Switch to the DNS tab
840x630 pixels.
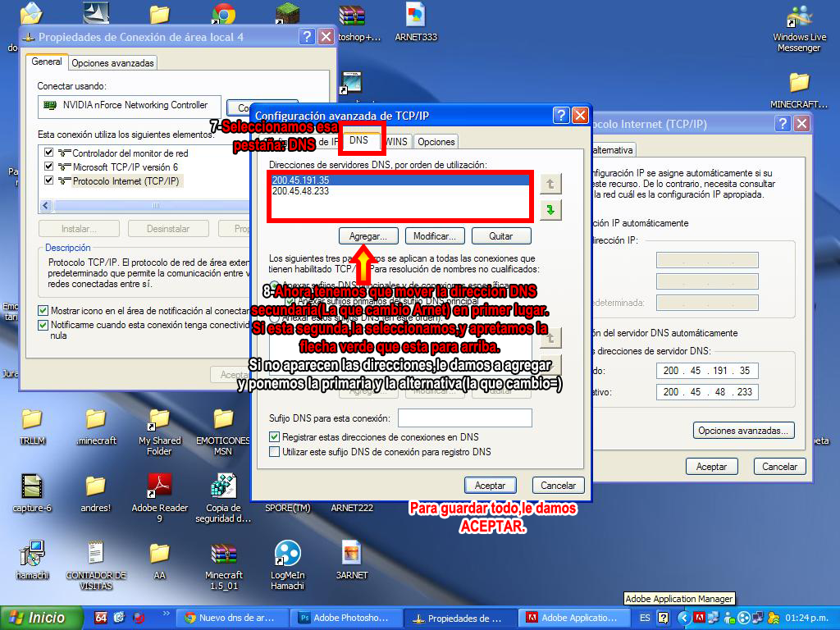(358, 140)
